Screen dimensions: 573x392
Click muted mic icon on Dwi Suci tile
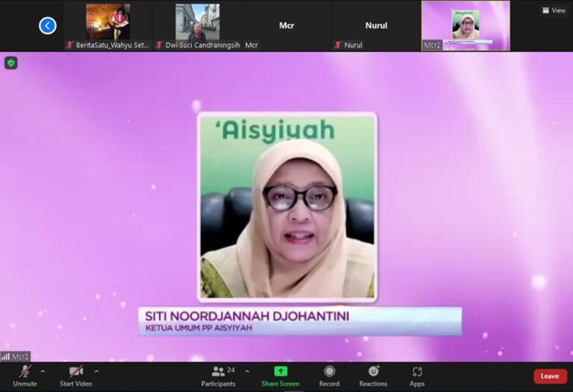coord(159,45)
